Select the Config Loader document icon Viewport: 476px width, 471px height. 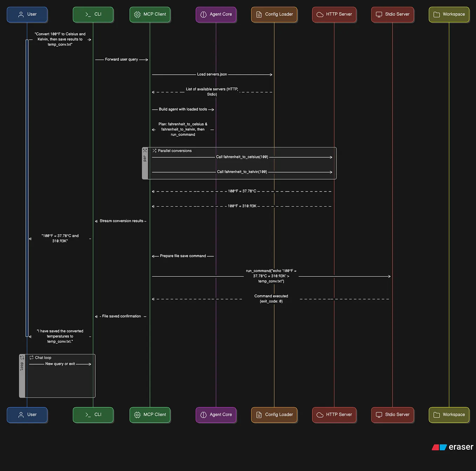(x=259, y=14)
